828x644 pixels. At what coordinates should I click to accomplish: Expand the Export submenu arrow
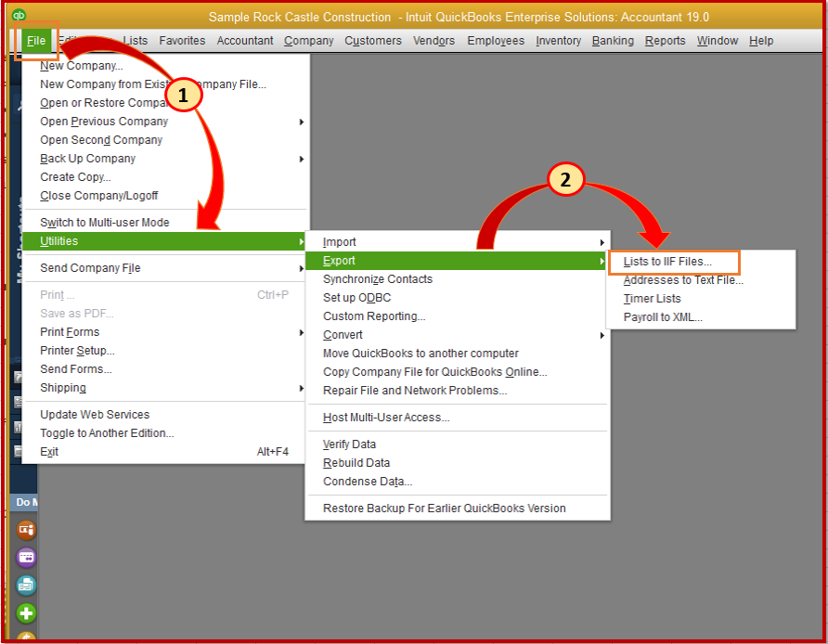pyautogui.click(x=602, y=262)
